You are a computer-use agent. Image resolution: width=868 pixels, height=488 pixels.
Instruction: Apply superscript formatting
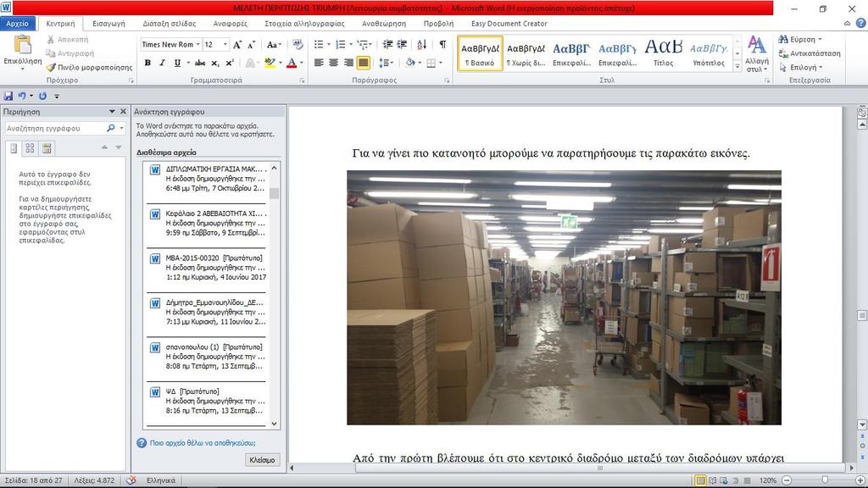click(229, 63)
